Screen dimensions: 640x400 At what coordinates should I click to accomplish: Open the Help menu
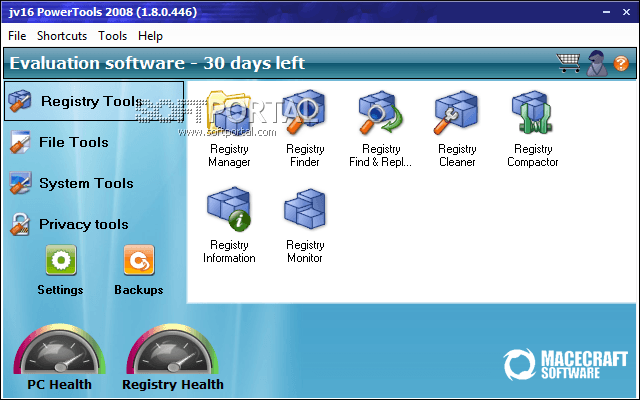[x=150, y=36]
